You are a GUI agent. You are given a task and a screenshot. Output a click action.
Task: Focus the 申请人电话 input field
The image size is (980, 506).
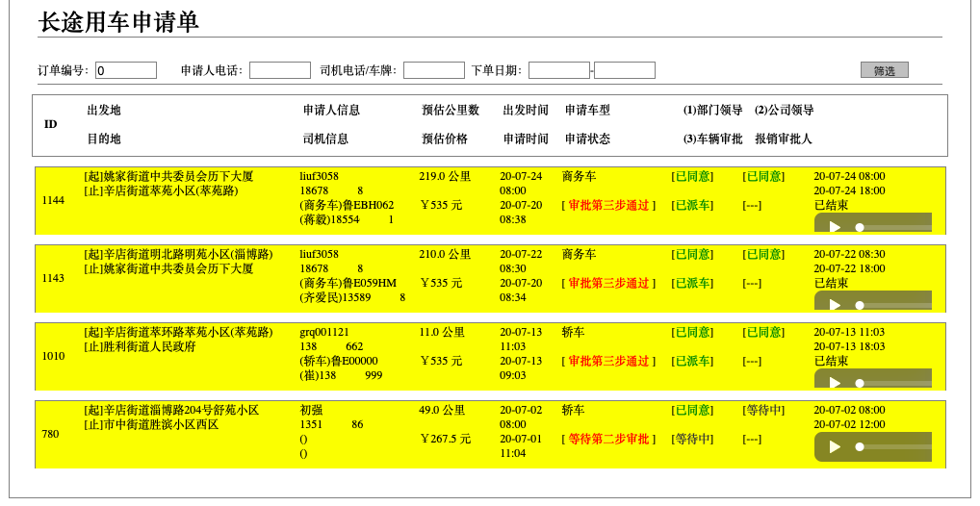tap(280, 70)
